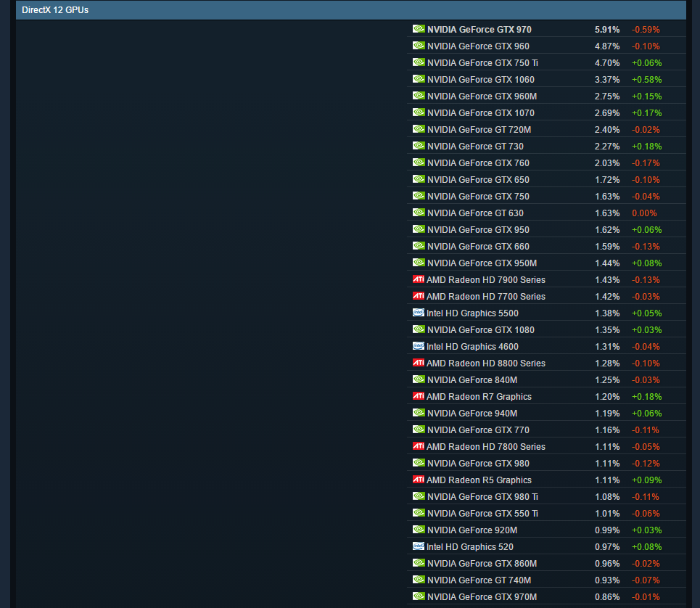
Task: Click the Intel logo beside HD Graphics 5500
Action: [419, 313]
